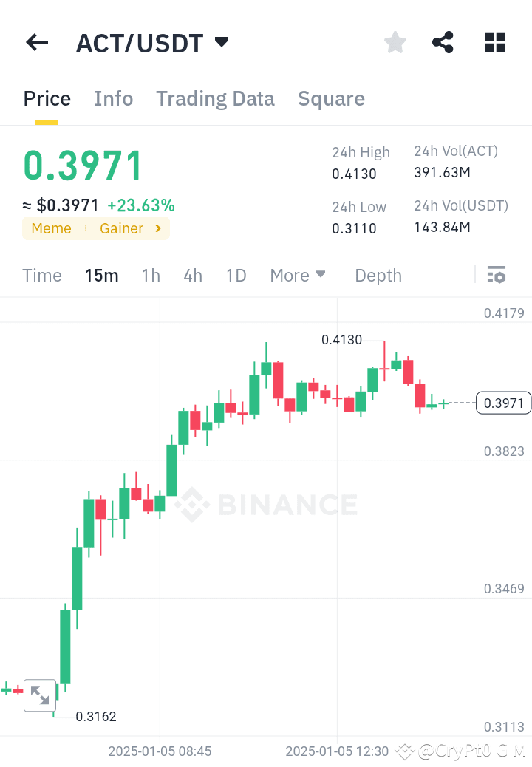
Task: Tap the star to favorite ACT/USDT
Action: [x=395, y=42]
